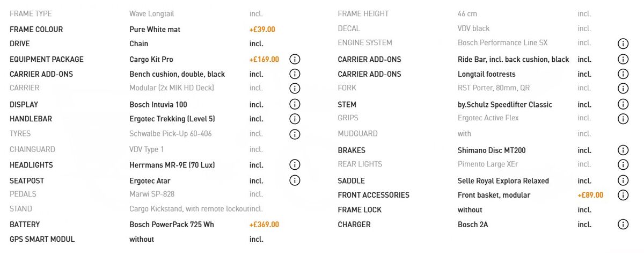Show info for Longtail footrests

coord(623,74)
